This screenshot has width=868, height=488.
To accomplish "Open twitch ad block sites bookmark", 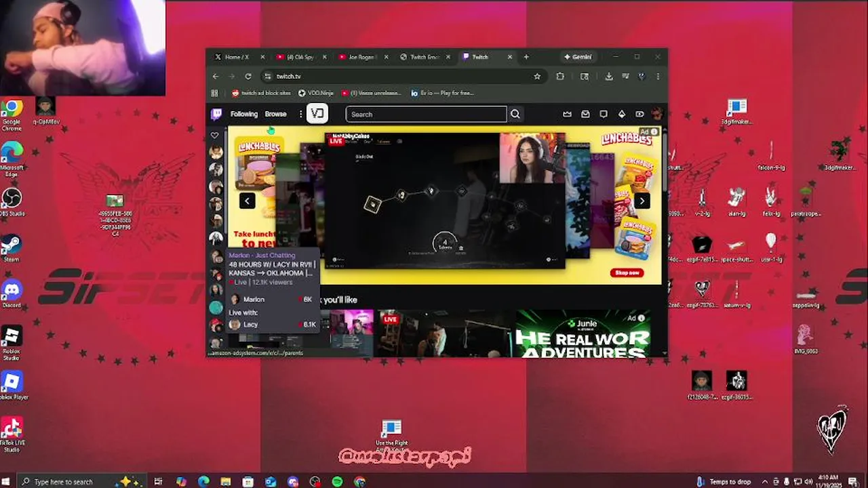I will [x=262, y=93].
